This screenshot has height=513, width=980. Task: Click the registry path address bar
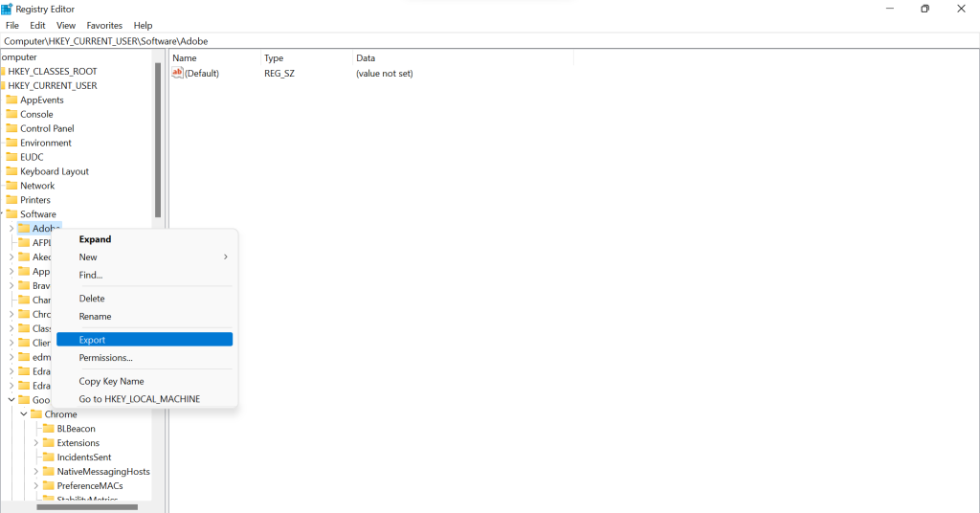(490, 41)
